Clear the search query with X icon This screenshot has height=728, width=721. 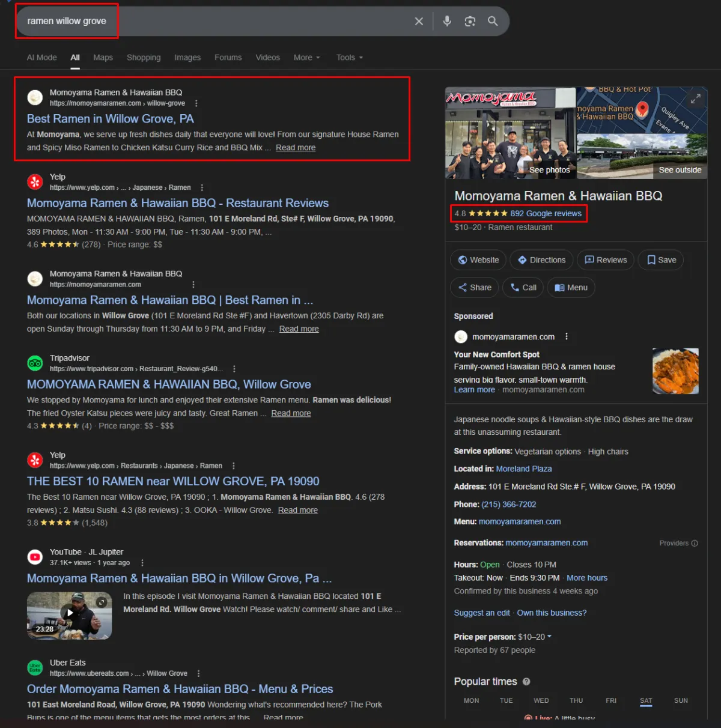[419, 22]
